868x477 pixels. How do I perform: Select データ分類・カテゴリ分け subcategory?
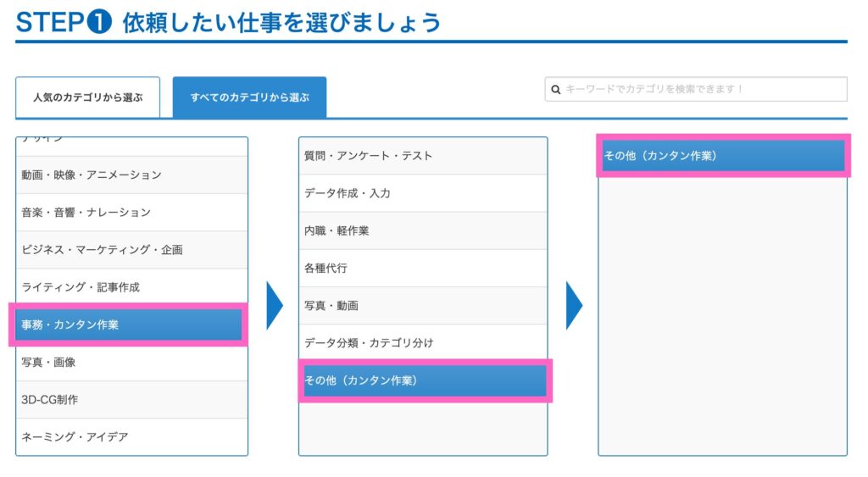pyautogui.click(x=422, y=343)
